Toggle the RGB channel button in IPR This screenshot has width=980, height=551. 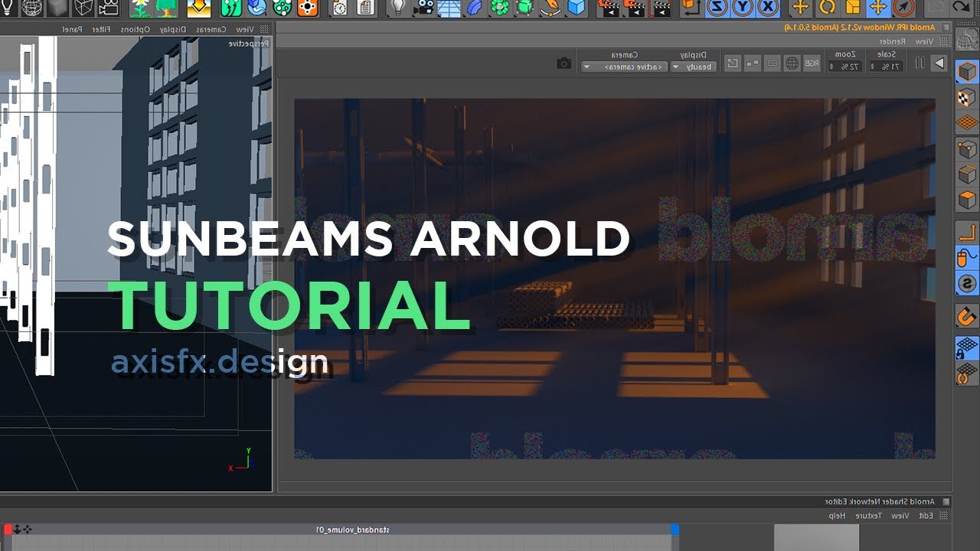(x=812, y=64)
